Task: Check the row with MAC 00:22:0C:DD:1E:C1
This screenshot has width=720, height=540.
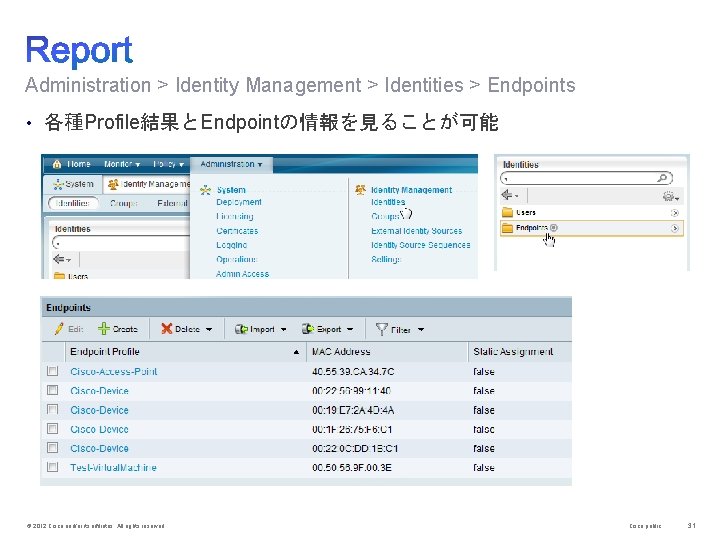Action: point(53,448)
